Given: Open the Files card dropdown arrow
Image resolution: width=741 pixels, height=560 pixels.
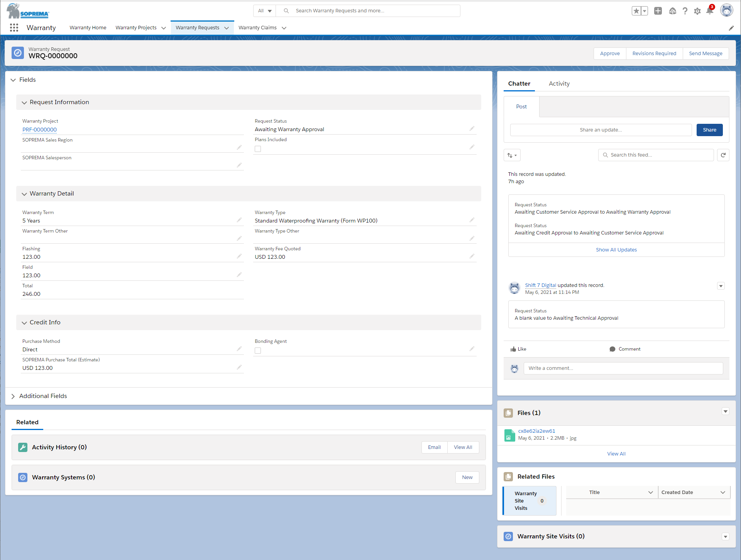Looking at the screenshot, I should [726, 412].
